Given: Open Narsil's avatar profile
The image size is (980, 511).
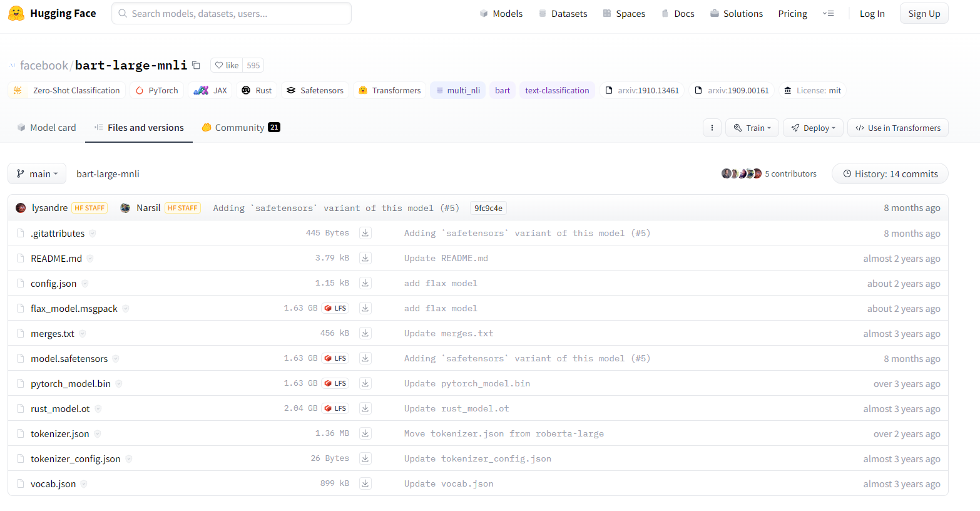Looking at the screenshot, I should pos(125,208).
